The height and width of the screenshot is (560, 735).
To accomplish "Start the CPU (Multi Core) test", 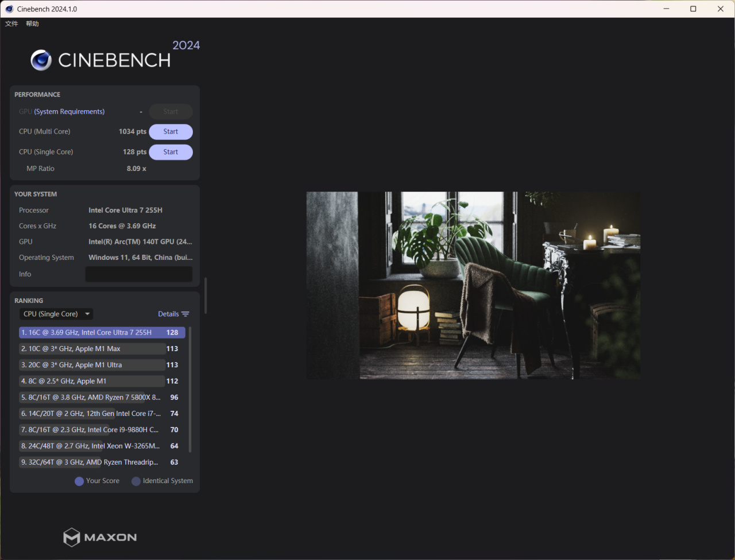I will 171,131.
